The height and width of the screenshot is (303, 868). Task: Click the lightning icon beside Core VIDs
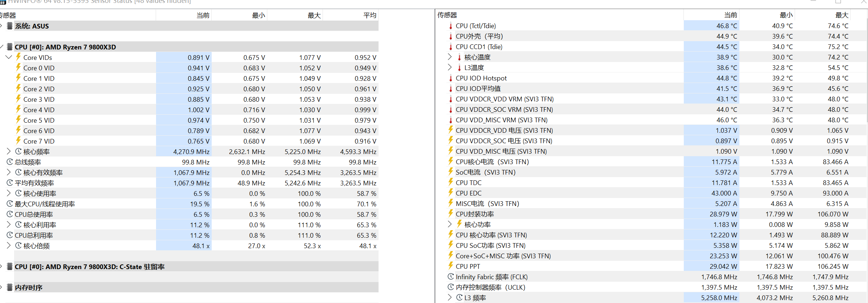pyautogui.click(x=18, y=57)
